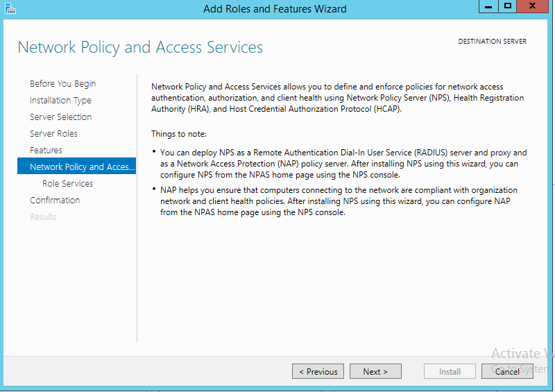Viewport: 555px width, 392px height.
Task: Click the Network Policy and Access Services heading
Action: (140, 47)
